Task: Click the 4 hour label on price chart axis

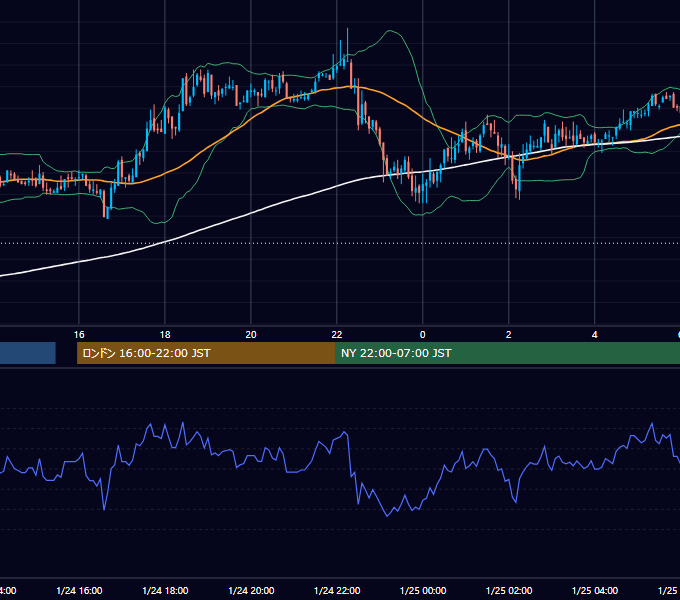Action: click(x=594, y=335)
